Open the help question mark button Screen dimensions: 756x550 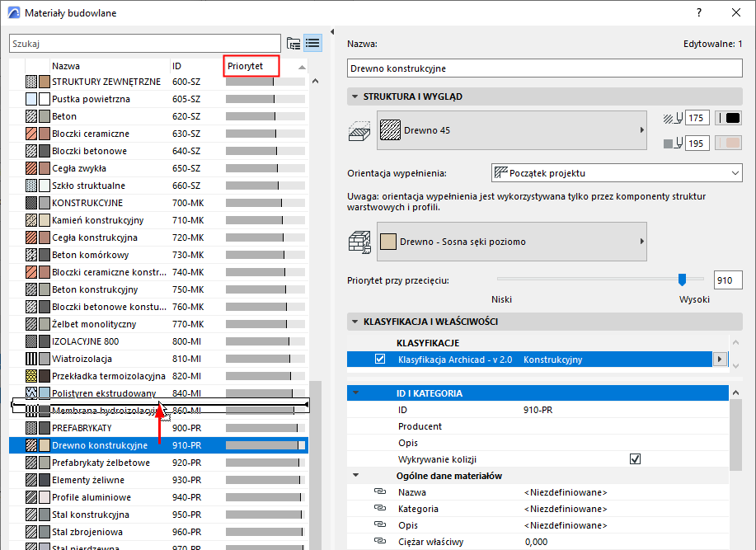[699, 12]
